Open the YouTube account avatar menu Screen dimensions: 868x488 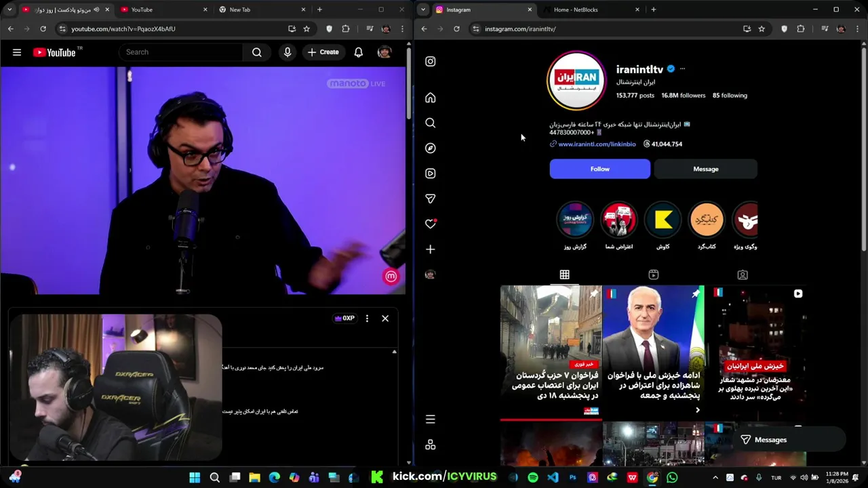tap(384, 52)
